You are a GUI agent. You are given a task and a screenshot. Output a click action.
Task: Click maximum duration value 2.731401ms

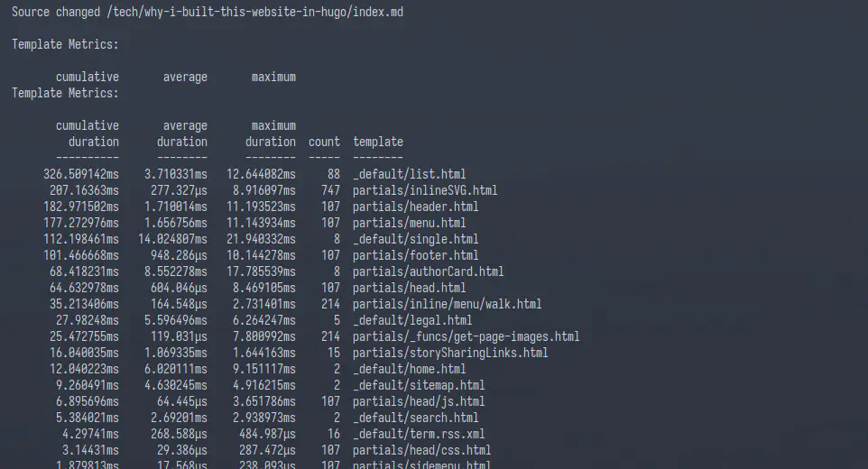point(264,304)
